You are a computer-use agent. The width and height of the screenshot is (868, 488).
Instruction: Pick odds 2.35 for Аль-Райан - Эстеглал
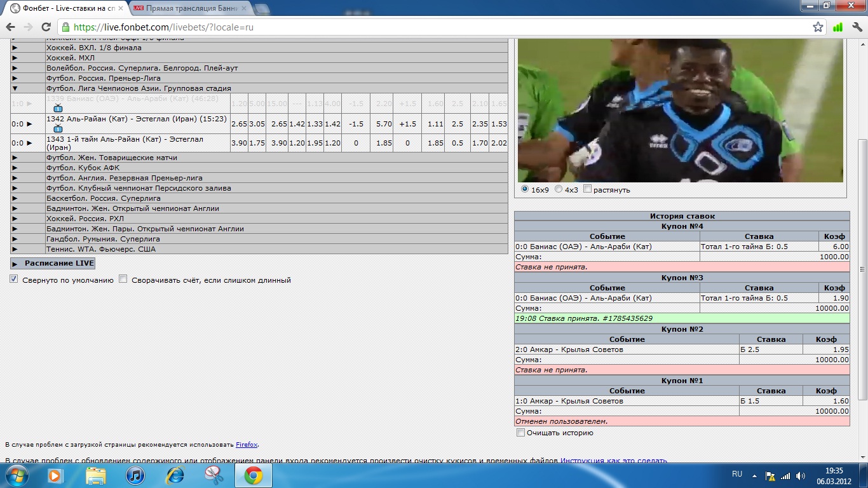(480, 125)
